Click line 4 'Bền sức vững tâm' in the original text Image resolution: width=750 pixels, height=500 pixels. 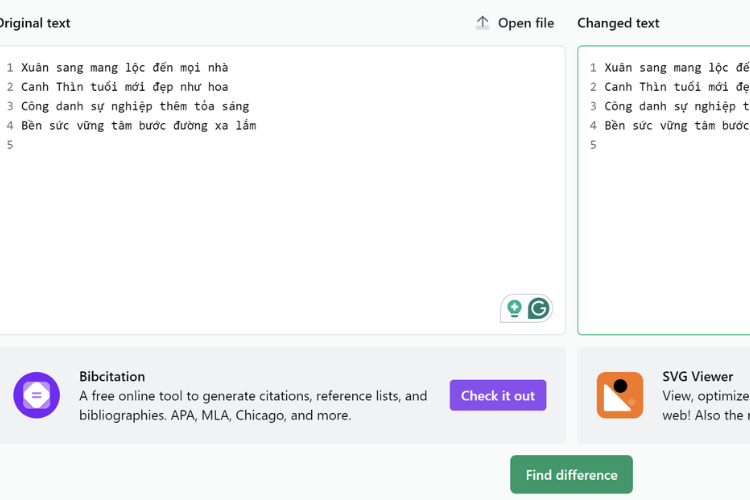[x=139, y=125]
